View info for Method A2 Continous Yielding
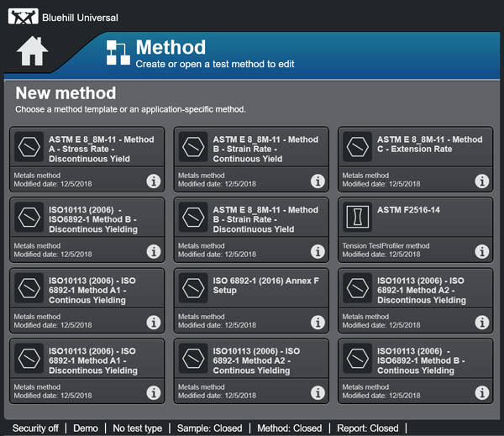This screenshot has height=436, width=504. [x=318, y=392]
